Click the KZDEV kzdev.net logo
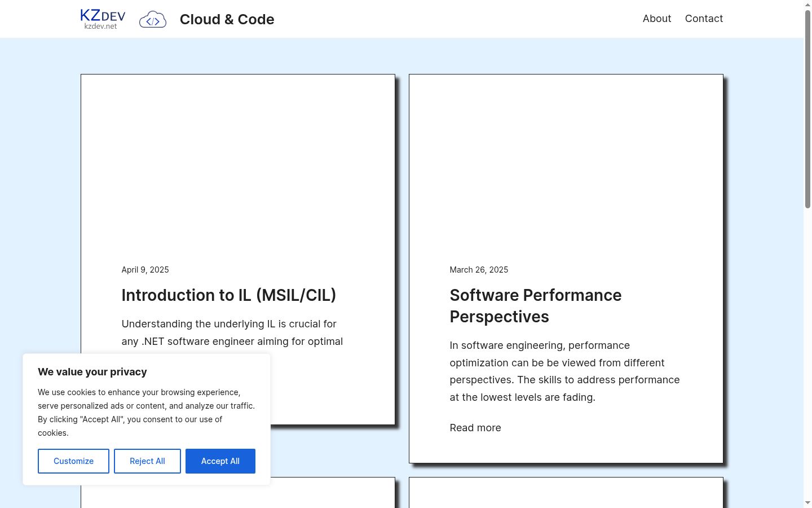This screenshot has width=812, height=508. pos(103,19)
